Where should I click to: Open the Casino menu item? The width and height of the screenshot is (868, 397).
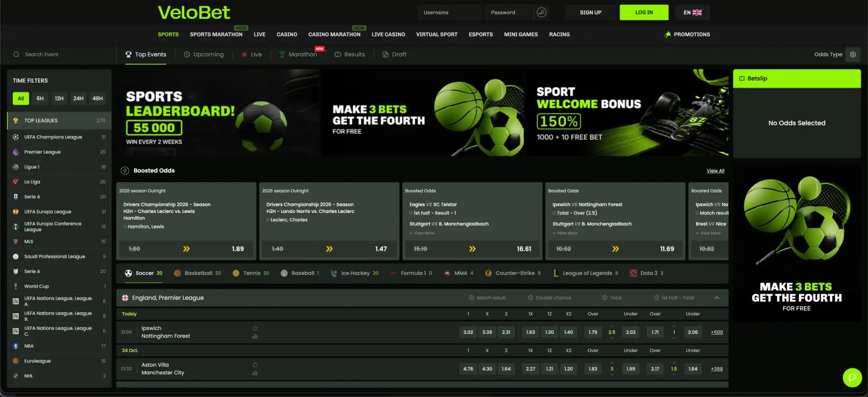tap(287, 34)
